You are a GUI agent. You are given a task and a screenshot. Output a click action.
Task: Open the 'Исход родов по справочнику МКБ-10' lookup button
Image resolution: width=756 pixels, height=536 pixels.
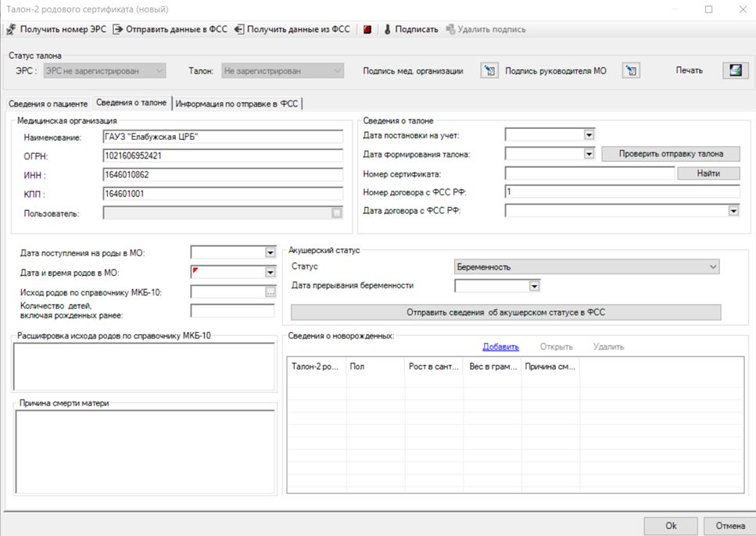tap(270, 292)
